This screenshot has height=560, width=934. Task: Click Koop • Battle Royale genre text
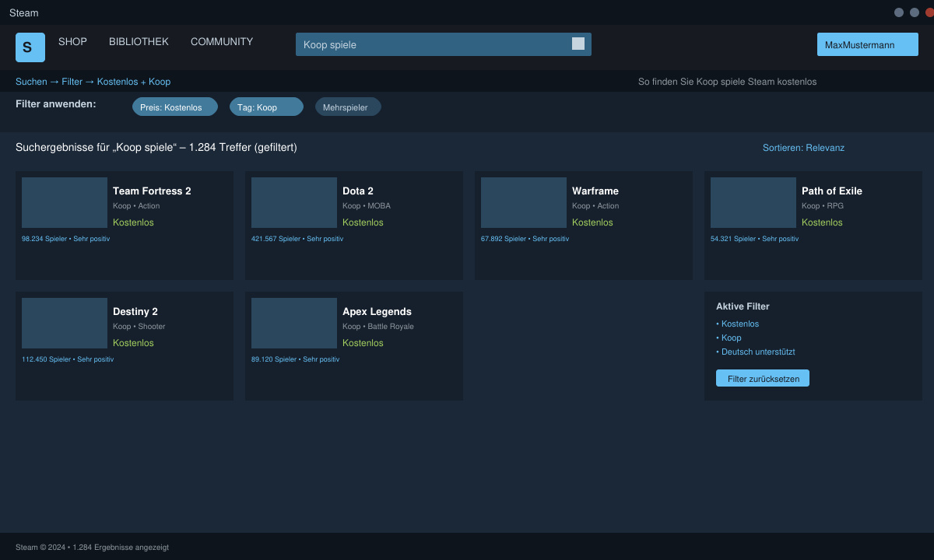tap(378, 327)
